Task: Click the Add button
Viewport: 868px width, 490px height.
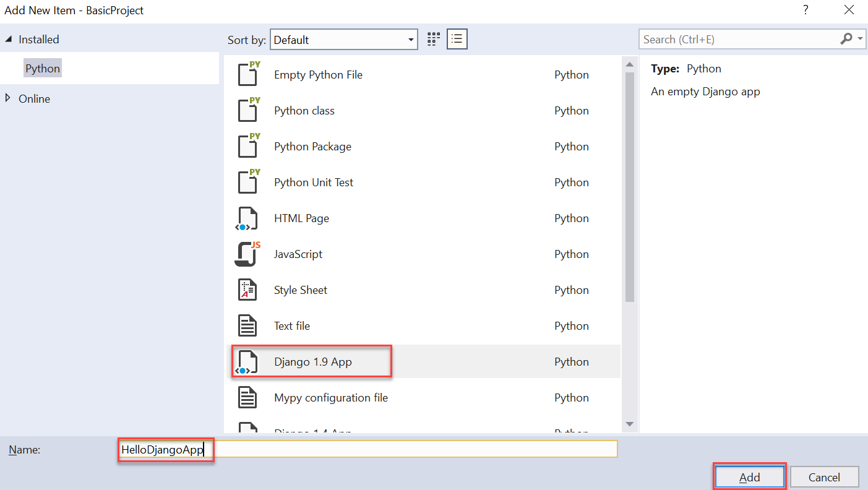Action: click(x=750, y=477)
